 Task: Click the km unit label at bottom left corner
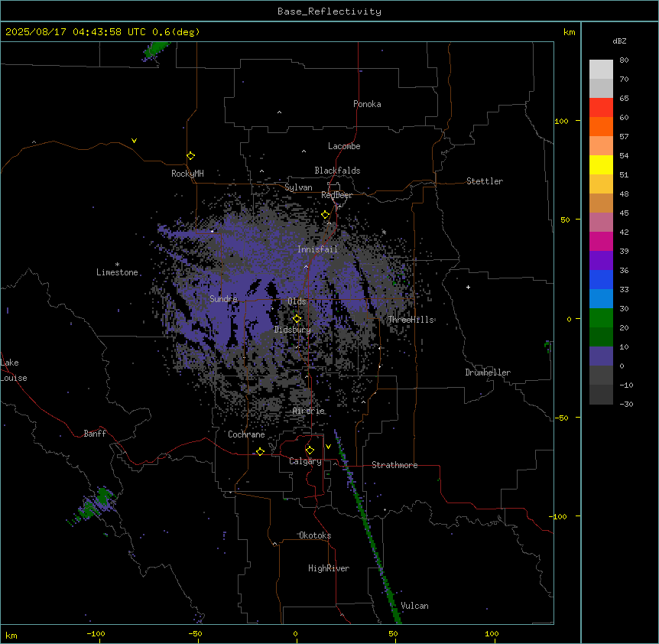(11, 636)
